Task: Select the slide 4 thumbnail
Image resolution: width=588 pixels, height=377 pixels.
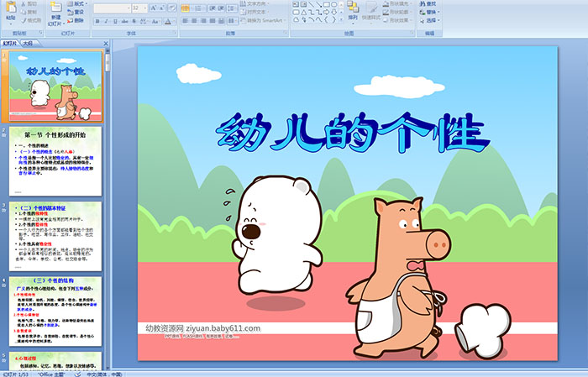Action: (x=55, y=311)
